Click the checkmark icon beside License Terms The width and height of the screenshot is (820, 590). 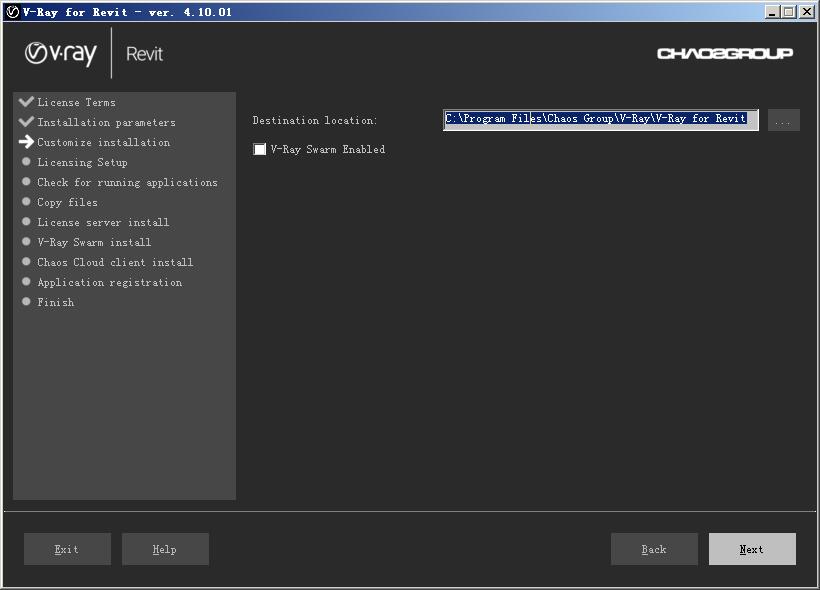pyautogui.click(x=26, y=101)
